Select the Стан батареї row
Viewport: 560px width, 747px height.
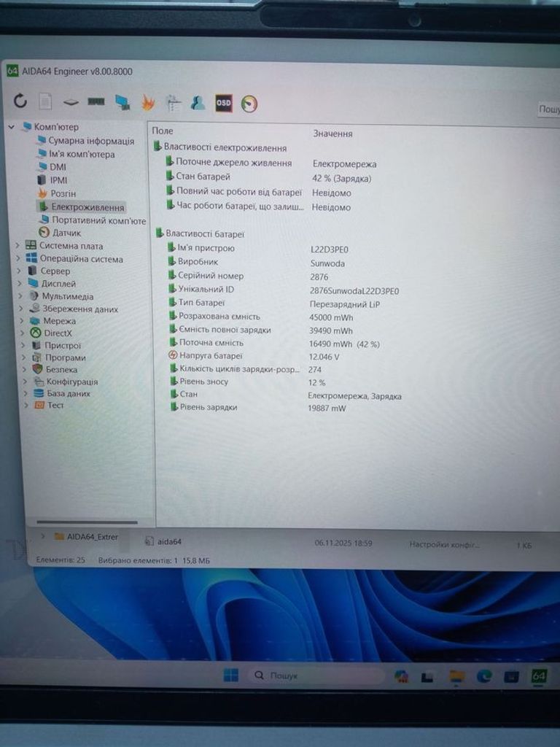(268, 177)
